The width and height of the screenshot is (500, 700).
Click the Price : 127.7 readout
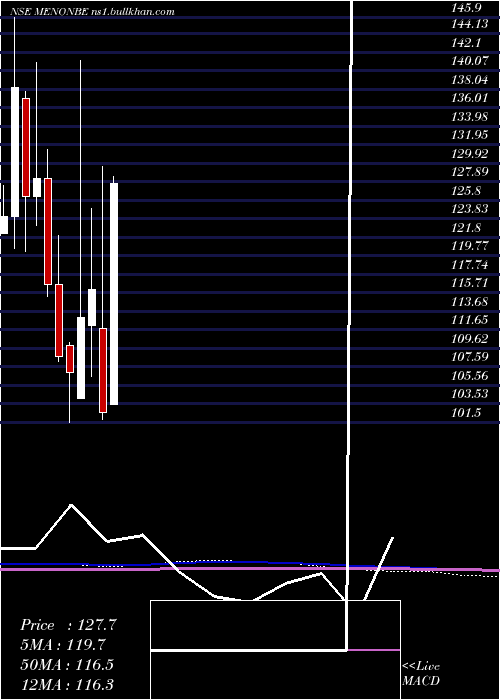(68, 625)
